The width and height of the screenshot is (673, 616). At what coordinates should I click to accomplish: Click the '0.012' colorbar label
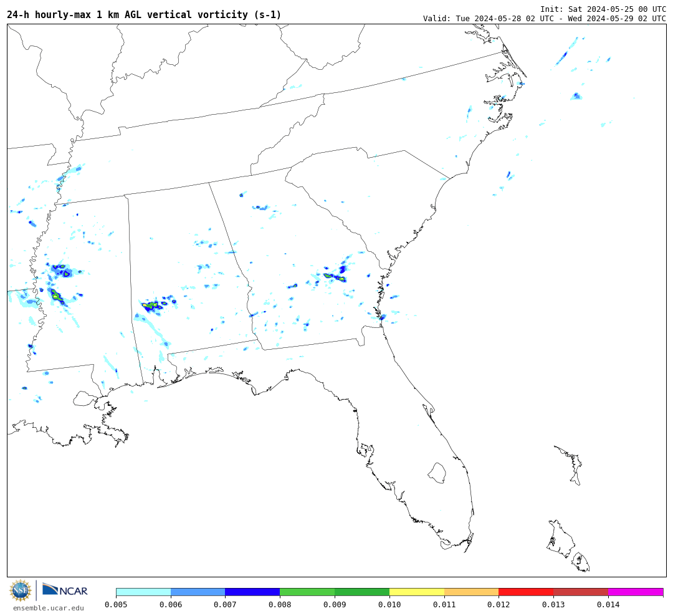coord(499,604)
